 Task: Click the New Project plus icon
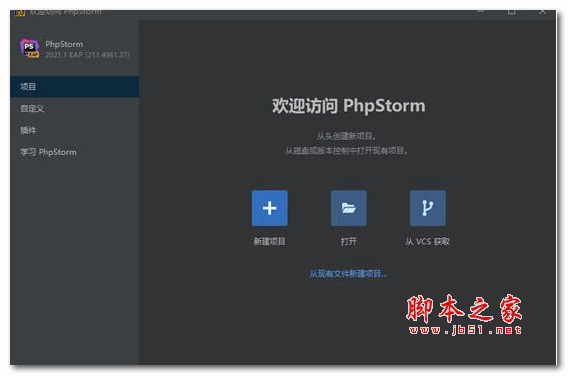pyautogui.click(x=270, y=208)
